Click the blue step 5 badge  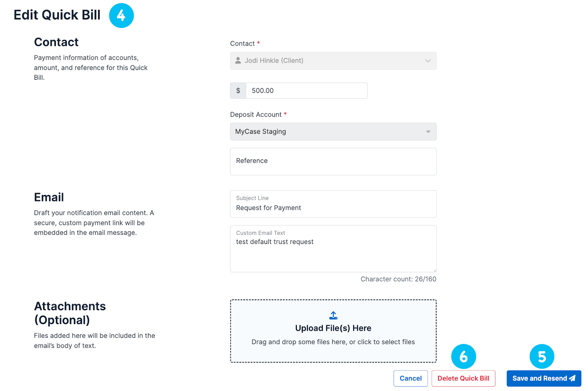point(542,356)
